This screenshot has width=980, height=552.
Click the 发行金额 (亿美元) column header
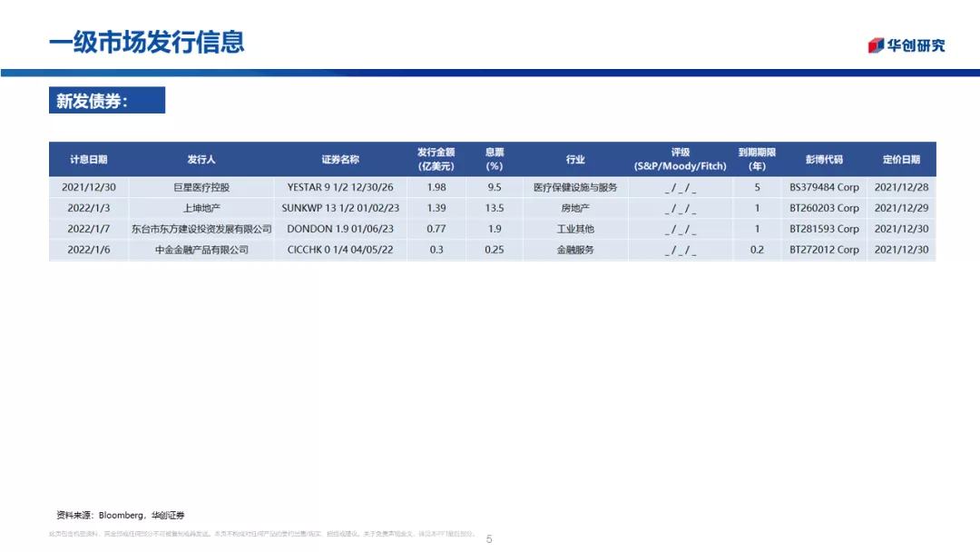tap(436, 160)
